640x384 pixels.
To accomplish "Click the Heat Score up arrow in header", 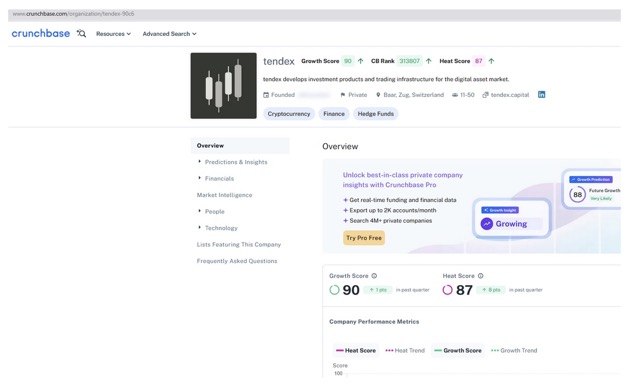I will coord(491,61).
